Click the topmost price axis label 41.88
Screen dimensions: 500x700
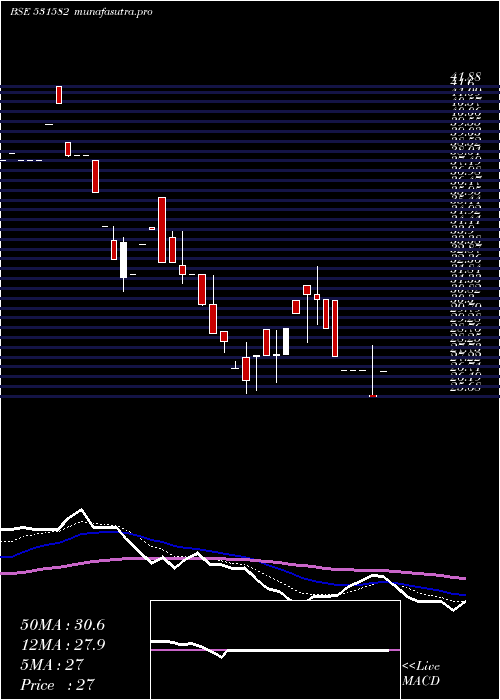point(466,77)
